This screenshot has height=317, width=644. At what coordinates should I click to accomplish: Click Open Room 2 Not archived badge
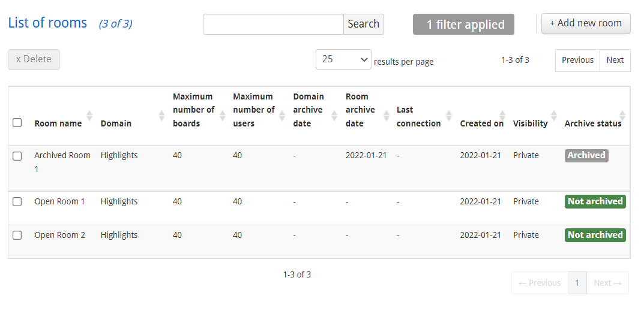(595, 236)
